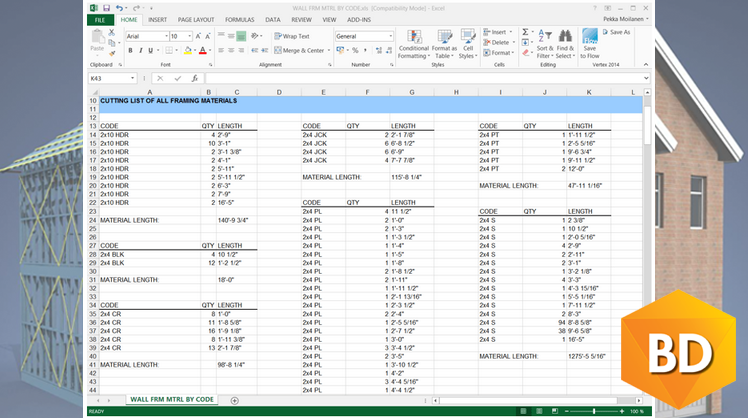
Task: Apply the red font color
Action: click(203, 50)
